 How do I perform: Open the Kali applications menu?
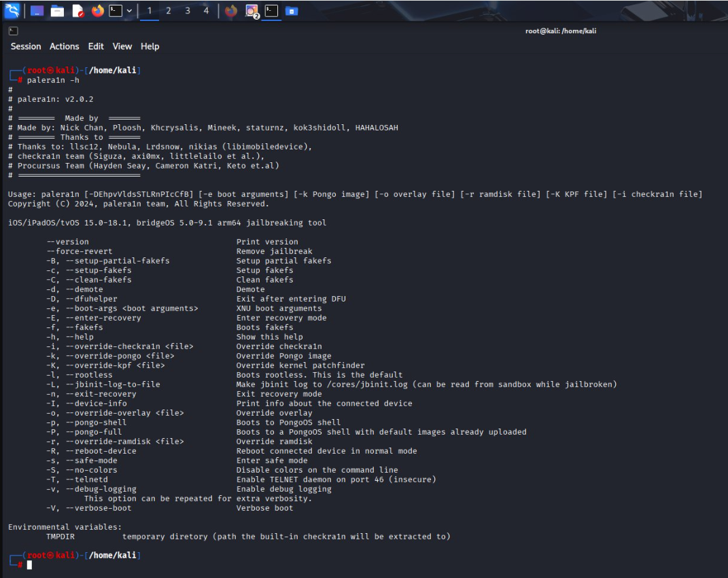12,10
